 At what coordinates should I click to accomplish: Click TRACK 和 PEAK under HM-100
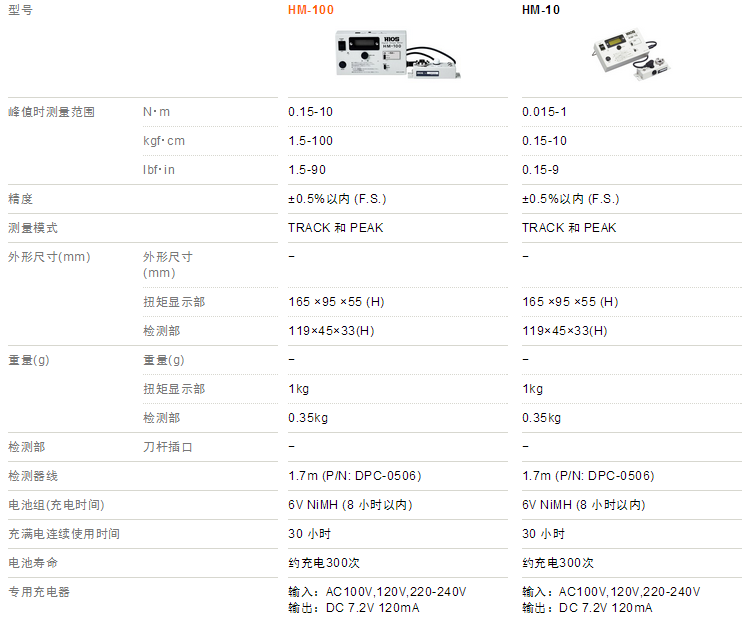click(x=335, y=228)
